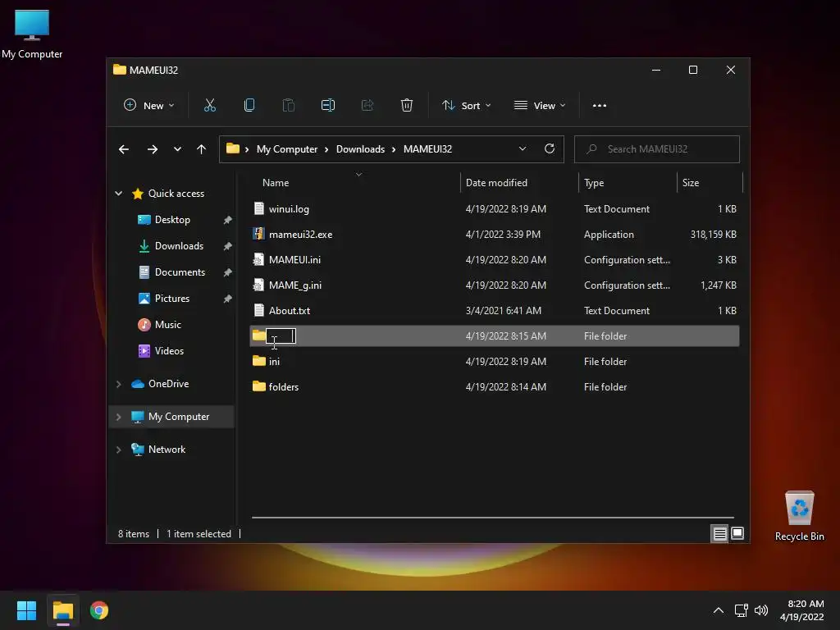
Task: Select Pictures in Quick access
Action: [172, 299]
